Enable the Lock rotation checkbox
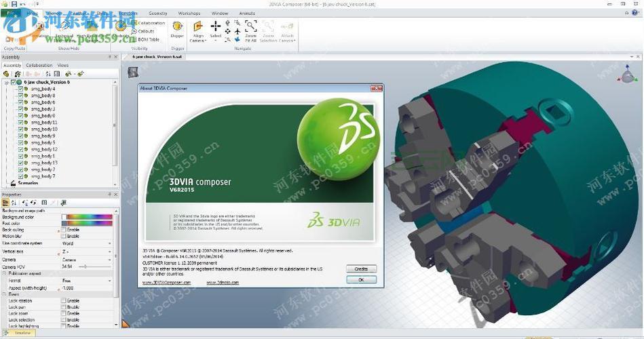 pyautogui.click(x=64, y=301)
